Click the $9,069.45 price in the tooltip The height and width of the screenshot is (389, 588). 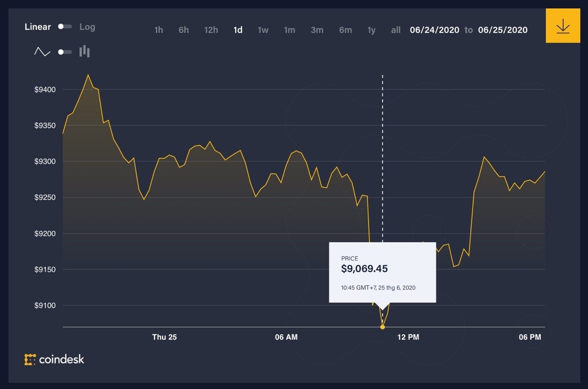click(364, 269)
